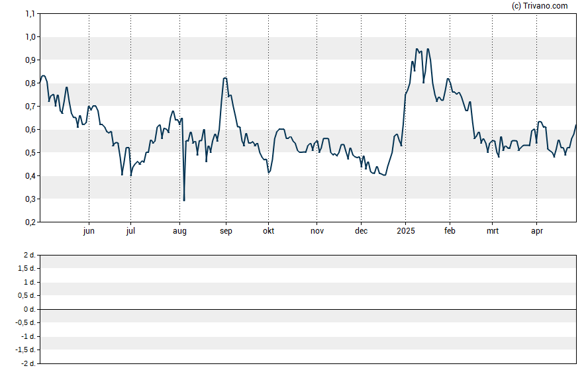Click the '-0,5 d.' lower axis label
The image size is (588, 374).
pyautogui.click(x=26, y=322)
